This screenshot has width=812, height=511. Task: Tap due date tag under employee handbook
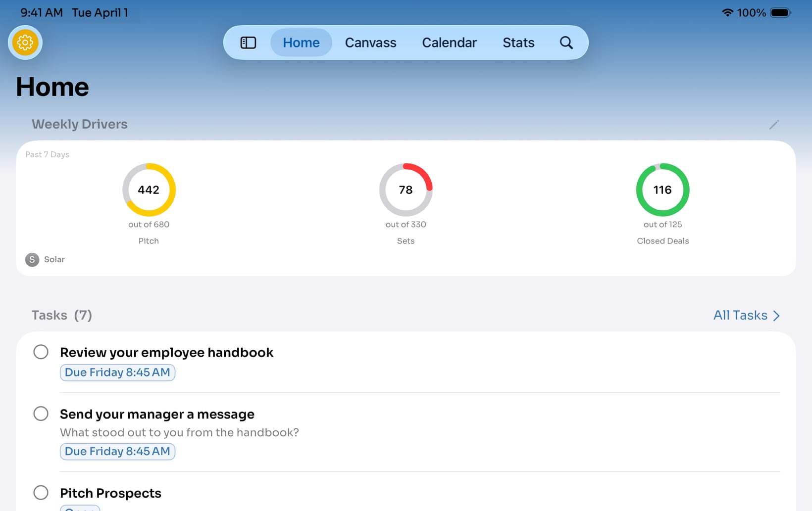coord(117,372)
